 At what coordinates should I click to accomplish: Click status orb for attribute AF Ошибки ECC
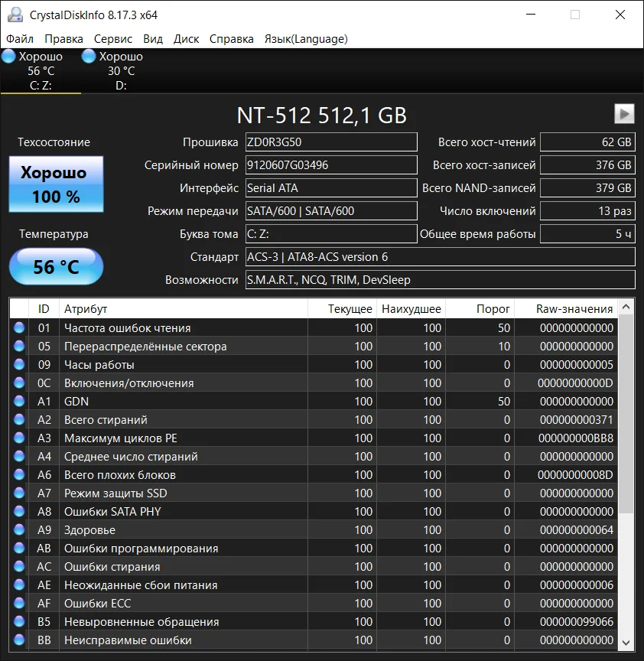(19, 604)
